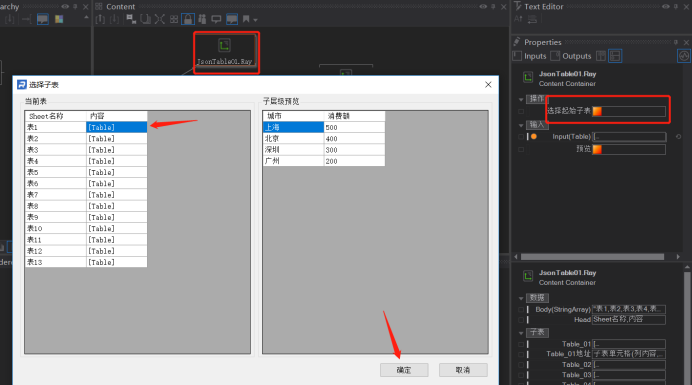Image resolution: width=692 pixels, height=385 pixels.
Task: Click the download export icon in Content toolbar
Action: pyautogui.click(x=114, y=19)
